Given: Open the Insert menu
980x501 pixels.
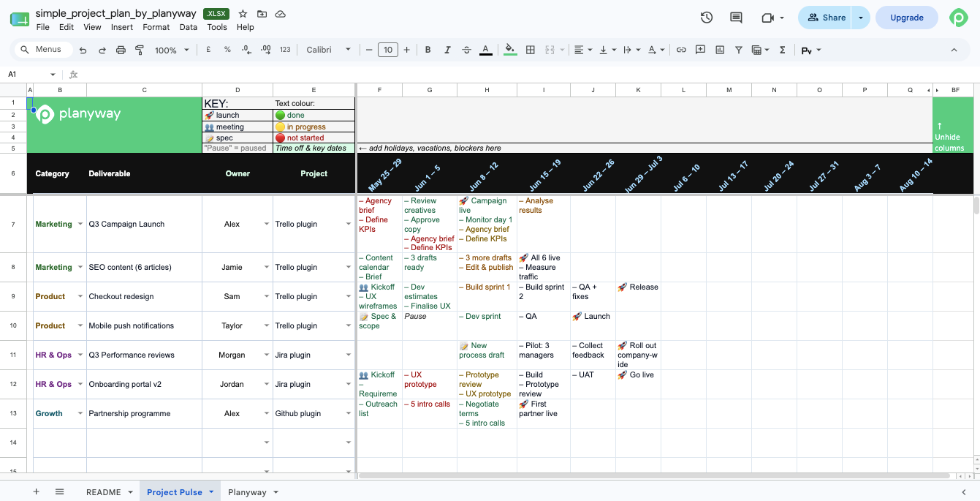Looking at the screenshot, I should [122, 27].
